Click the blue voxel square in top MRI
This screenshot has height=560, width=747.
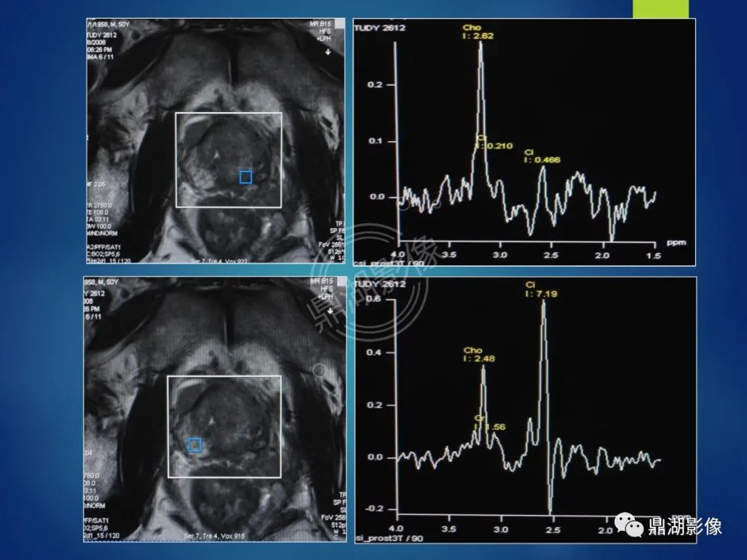[x=246, y=177]
